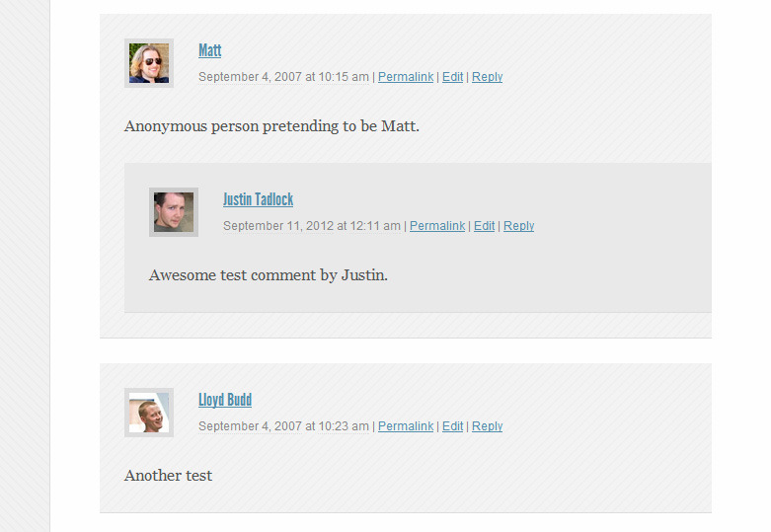The image size is (771, 532).
Task: Click the "Awesome test comment by Justin" text
Action: click(x=269, y=275)
